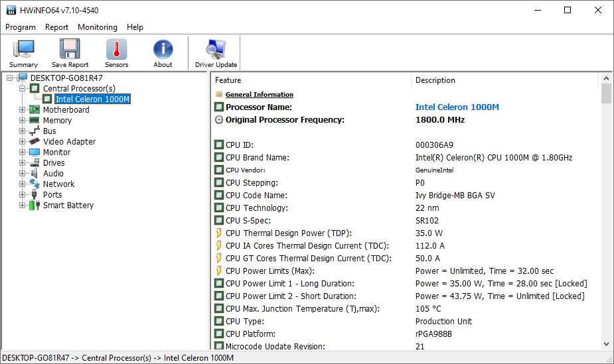
Task: Expand the Video Adapter branch
Action: click(22, 141)
